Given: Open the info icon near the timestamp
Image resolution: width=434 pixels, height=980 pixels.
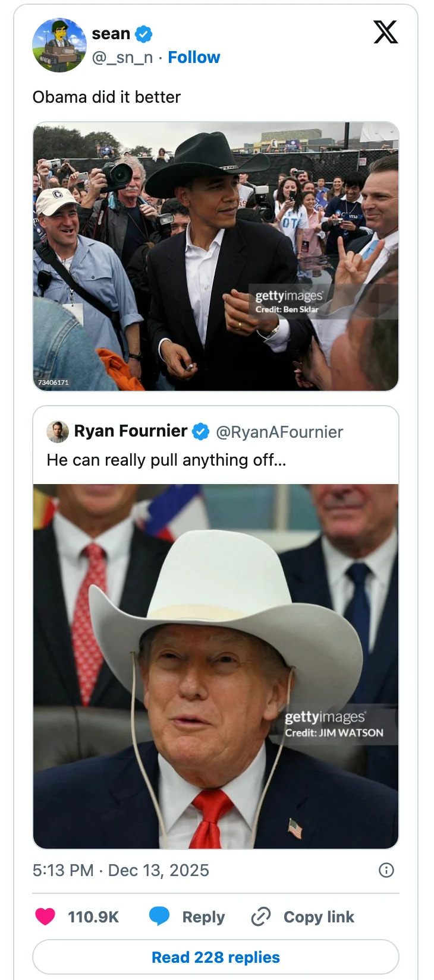Looking at the screenshot, I should pyautogui.click(x=386, y=870).
